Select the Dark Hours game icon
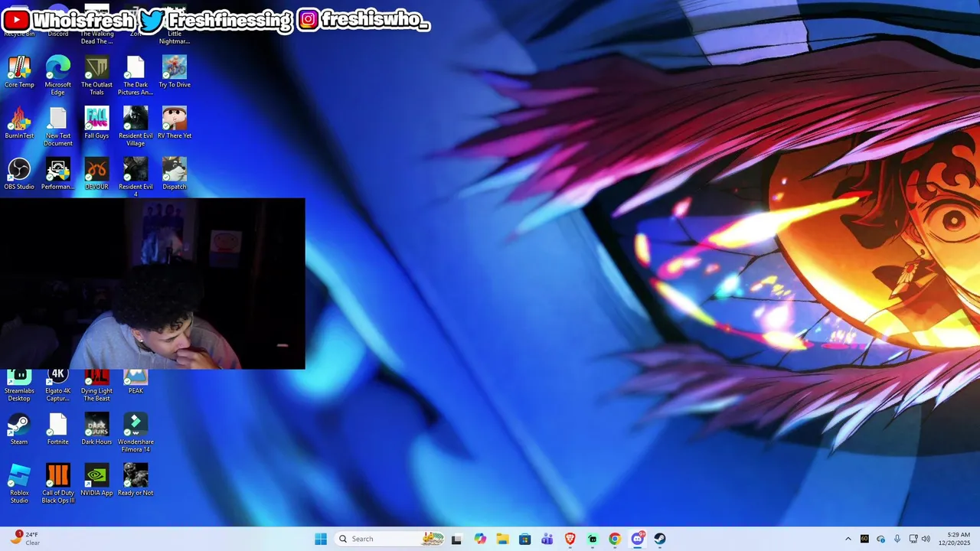This screenshot has width=980, height=551. click(x=96, y=429)
